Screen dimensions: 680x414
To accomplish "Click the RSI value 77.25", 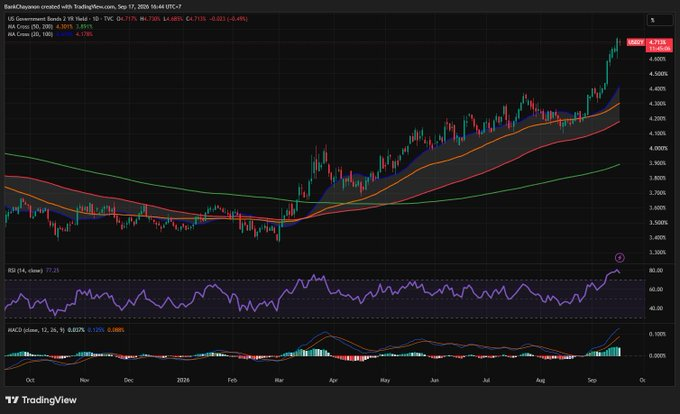I will point(52,270).
